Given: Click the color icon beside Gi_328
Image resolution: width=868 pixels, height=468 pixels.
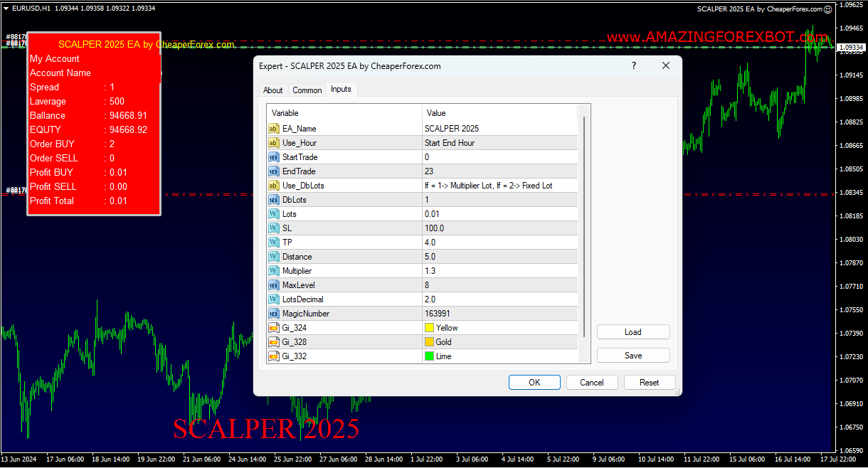Looking at the screenshot, I should (274, 342).
